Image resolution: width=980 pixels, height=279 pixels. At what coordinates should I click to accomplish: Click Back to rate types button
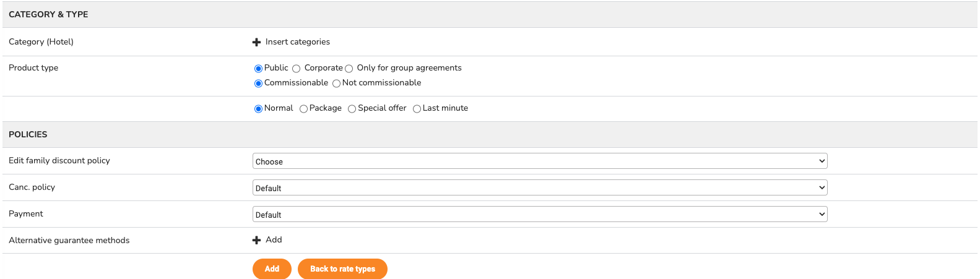click(x=342, y=268)
